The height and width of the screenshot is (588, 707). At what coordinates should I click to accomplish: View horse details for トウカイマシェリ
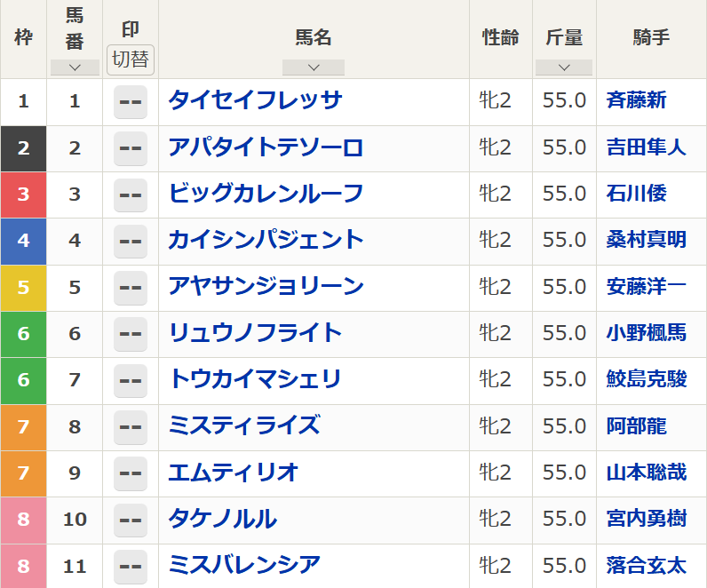point(255,379)
